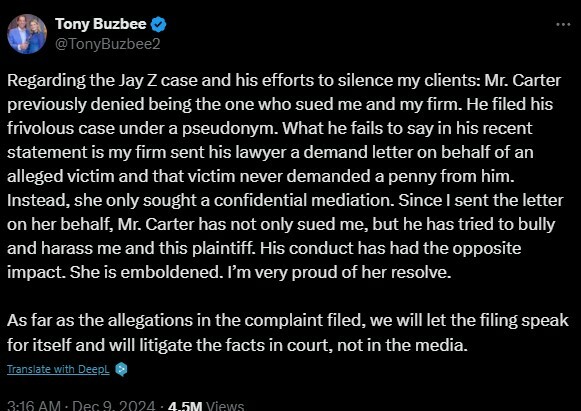This screenshot has width=581, height=411.
Task: Open Tony Buzbee's profile picture
Action: click(x=27, y=34)
